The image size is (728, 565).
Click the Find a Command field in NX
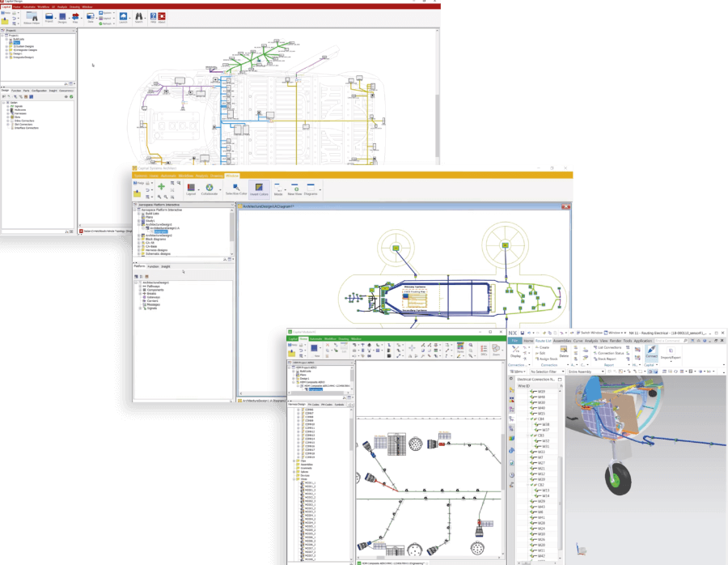(671, 341)
